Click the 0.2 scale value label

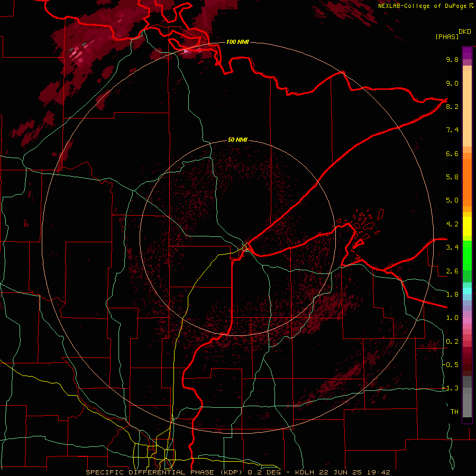tap(452, 342)
